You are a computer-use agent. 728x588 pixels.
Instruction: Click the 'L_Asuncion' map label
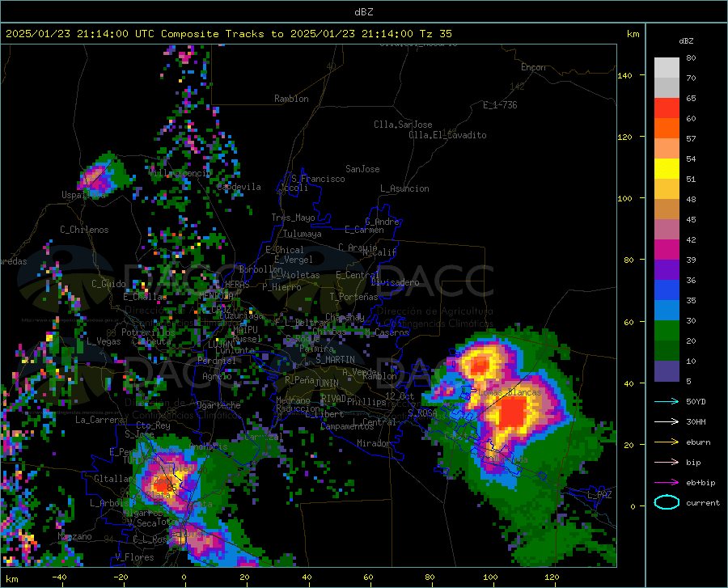click(404, 188)
